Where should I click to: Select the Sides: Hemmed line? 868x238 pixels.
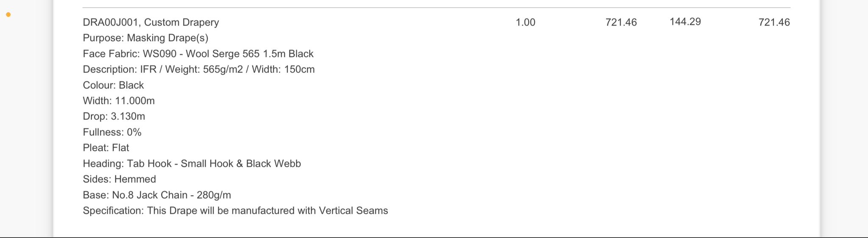[119, 179]
